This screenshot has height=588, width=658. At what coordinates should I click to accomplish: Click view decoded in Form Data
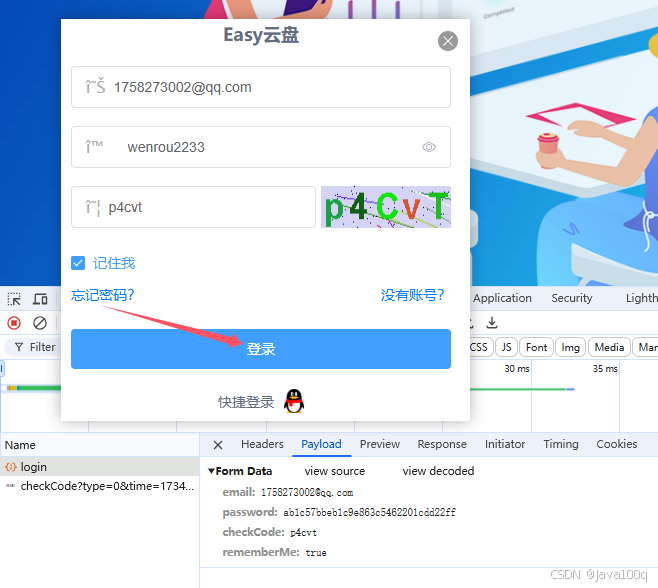click(x=439, y=471)
